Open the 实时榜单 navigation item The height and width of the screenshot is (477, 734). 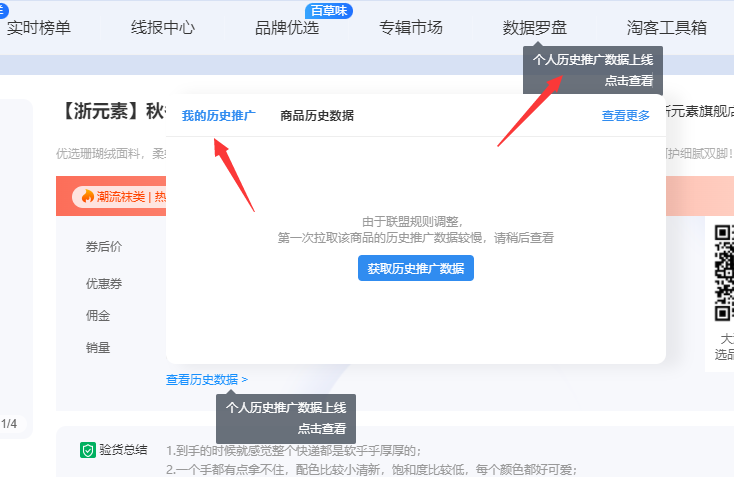[x=39, y=28]
